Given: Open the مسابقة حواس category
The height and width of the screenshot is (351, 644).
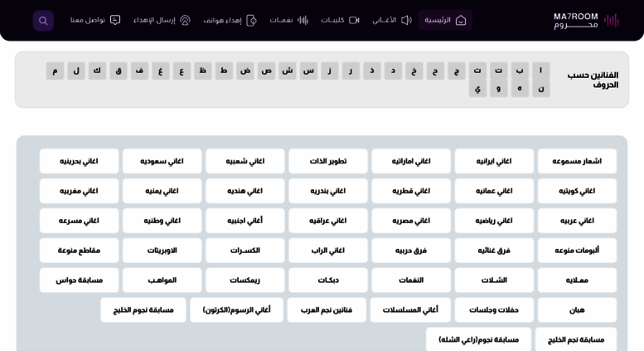Looking at the screenshot, I should pos(80,280).
